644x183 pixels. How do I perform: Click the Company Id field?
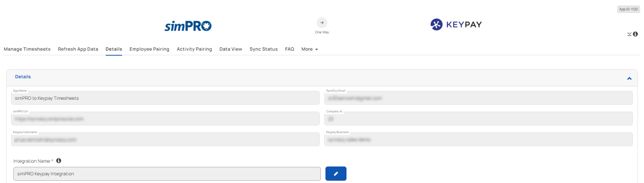click(x=478, y=119)
